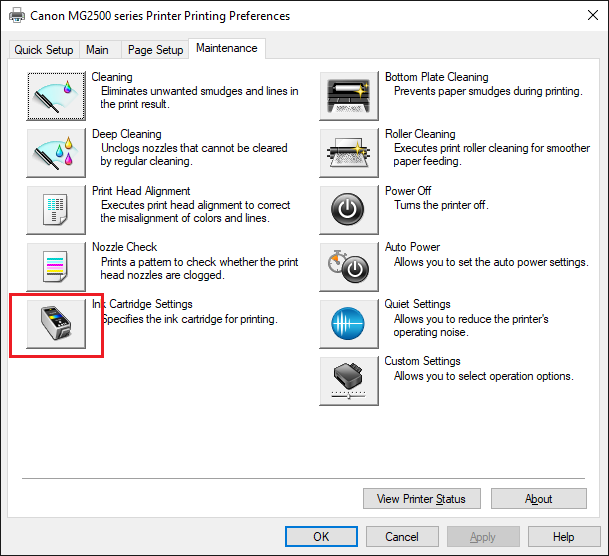
Task: Click the Cleaning icon button
Action: (56, 95)
